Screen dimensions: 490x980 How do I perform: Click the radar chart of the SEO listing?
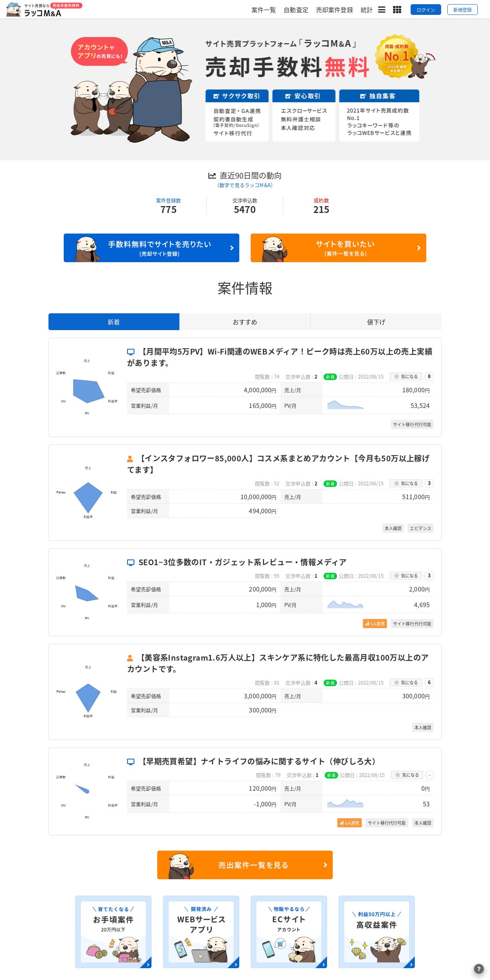pyautogui.click(x=87, y=592)
